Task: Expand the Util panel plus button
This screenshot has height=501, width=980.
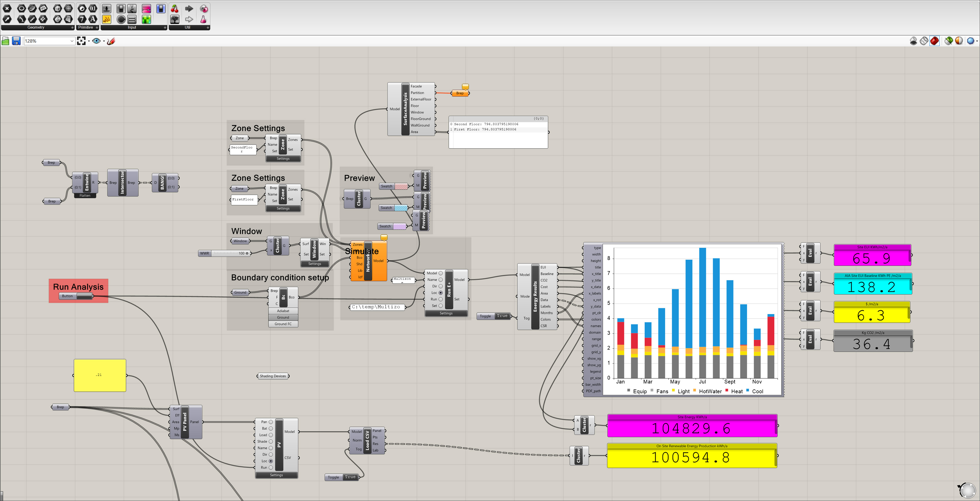Action: pos(208,27)
